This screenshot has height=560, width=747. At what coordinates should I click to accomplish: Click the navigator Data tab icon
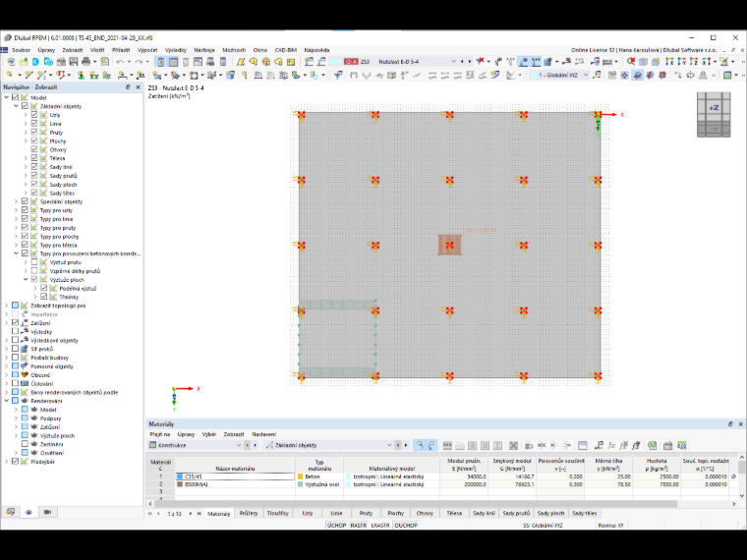[11, 512]
